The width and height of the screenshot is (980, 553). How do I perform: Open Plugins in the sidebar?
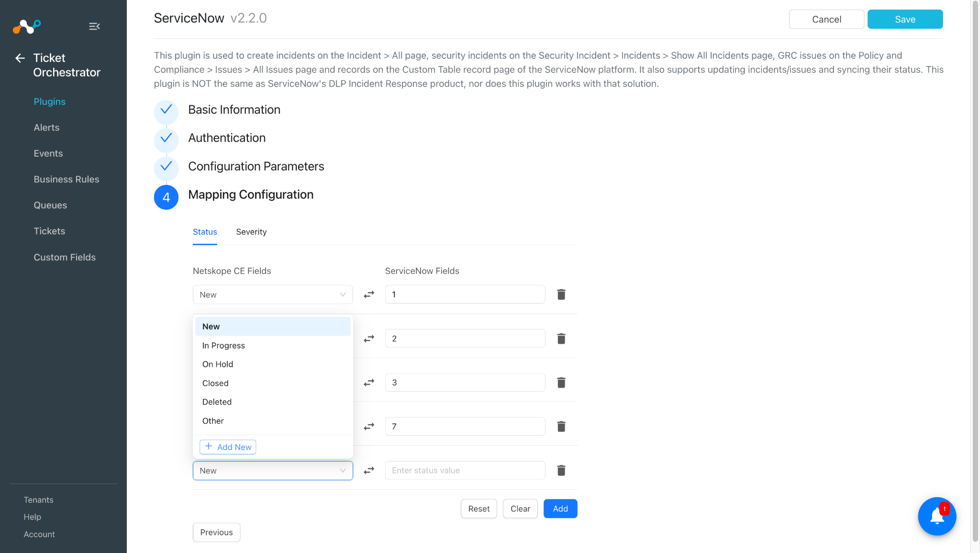click(50, 102)
